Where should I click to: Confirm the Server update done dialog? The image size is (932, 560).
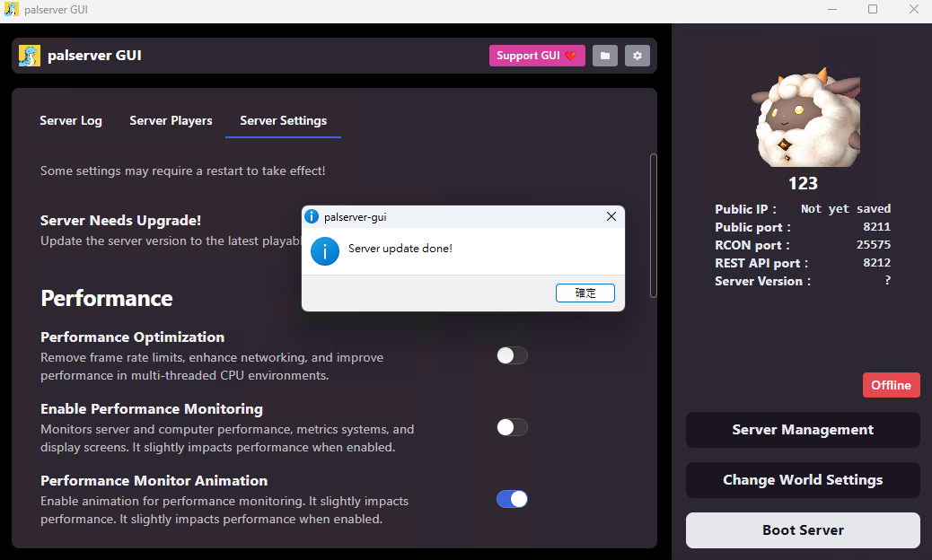[585, 293]
